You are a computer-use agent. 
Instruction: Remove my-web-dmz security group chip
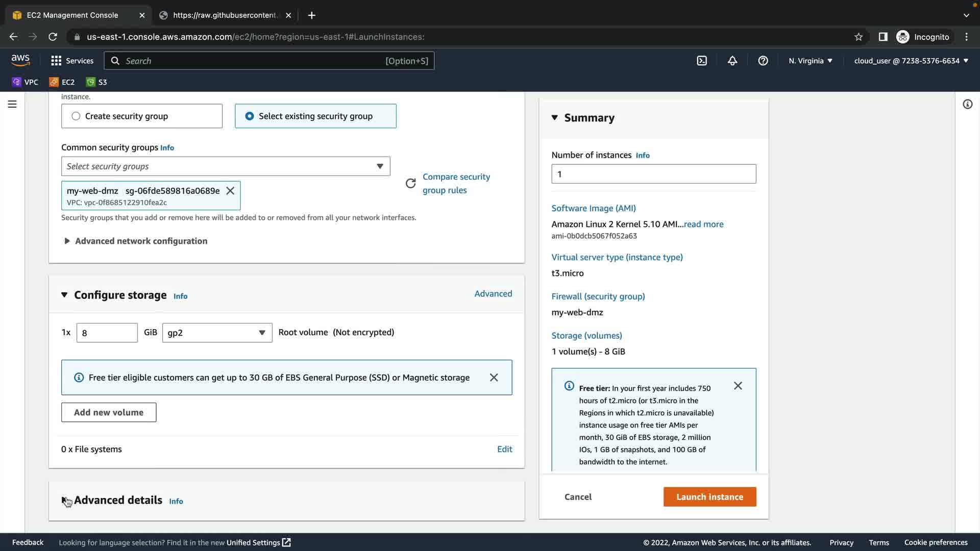coord(230,191)
